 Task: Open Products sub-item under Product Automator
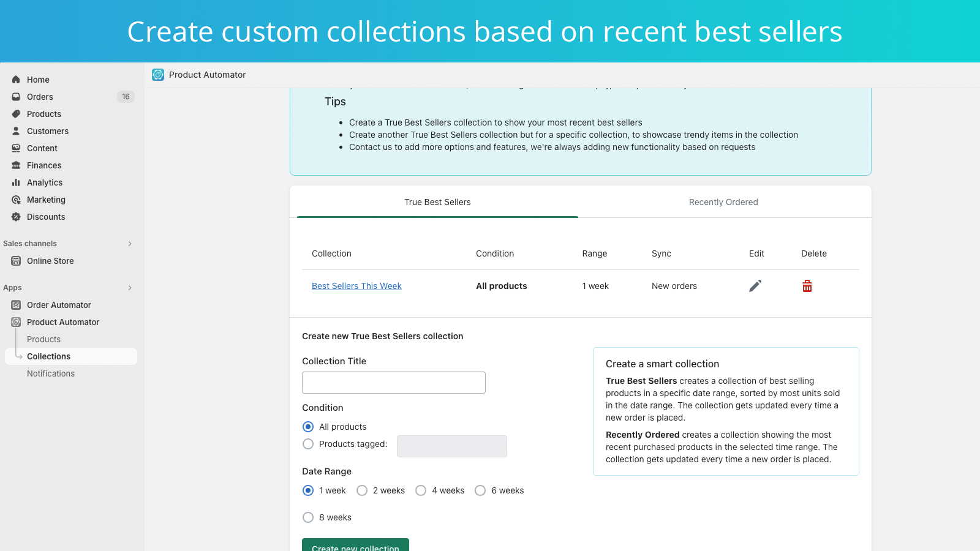coord(43,339)
